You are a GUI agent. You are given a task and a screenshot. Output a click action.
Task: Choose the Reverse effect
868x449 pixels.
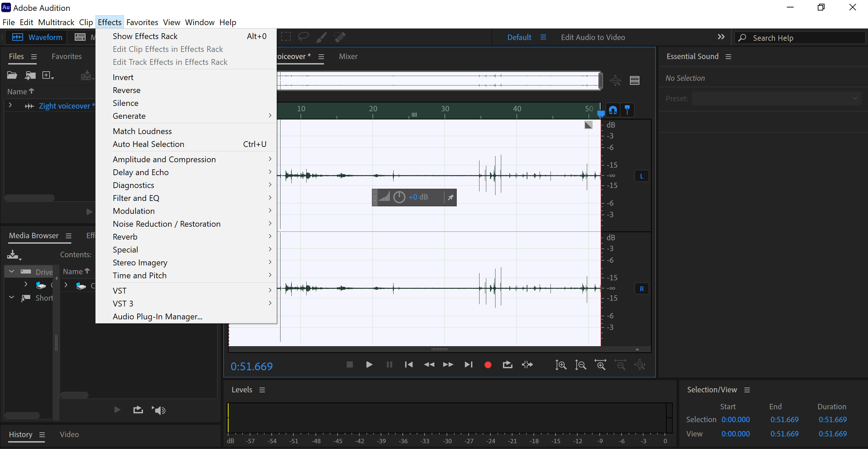[x=186, y=90]
